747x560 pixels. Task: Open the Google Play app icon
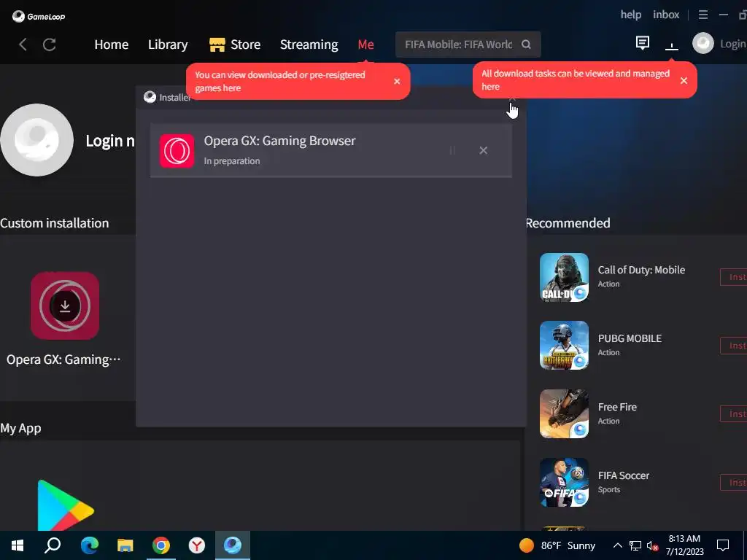66,505
